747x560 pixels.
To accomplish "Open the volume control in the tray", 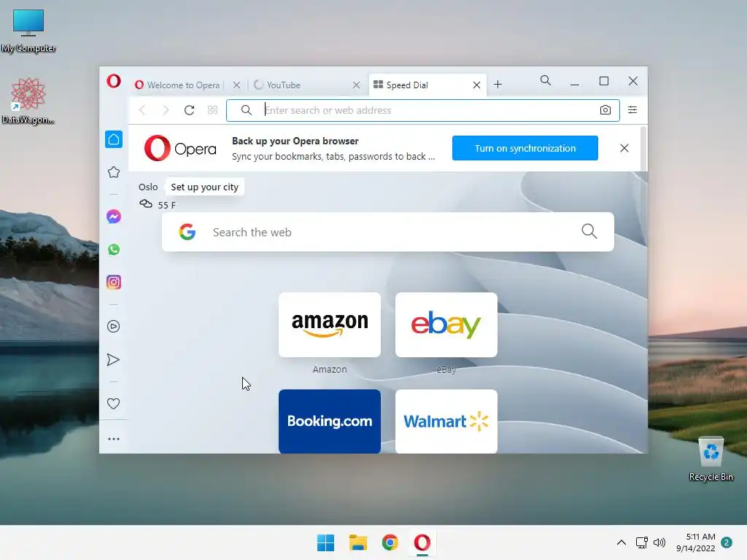I will tap(659, 542).
